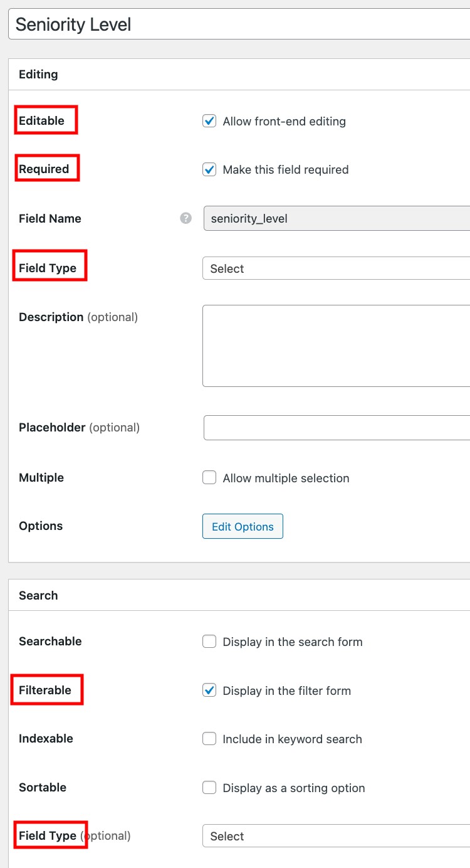Screen dimensions: 470x868
Task: Click the help icon next to Field Name
Action: click(x=185, y=218)
